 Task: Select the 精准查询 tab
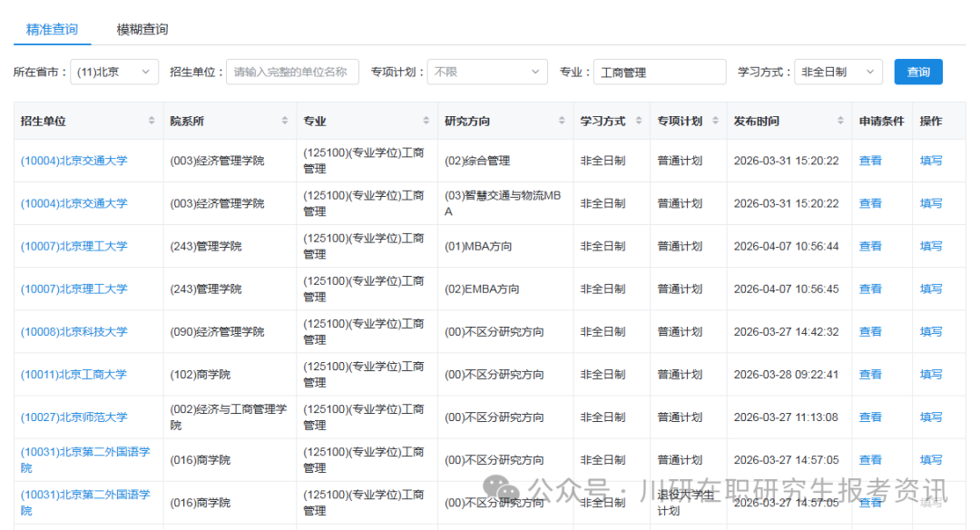52,29
